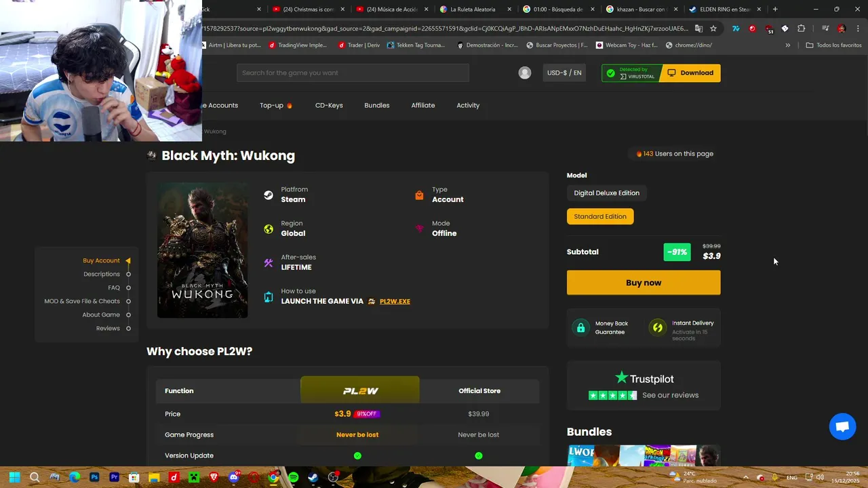
Task: Open Windows taskbar search
Action: (x=35, y=477)
